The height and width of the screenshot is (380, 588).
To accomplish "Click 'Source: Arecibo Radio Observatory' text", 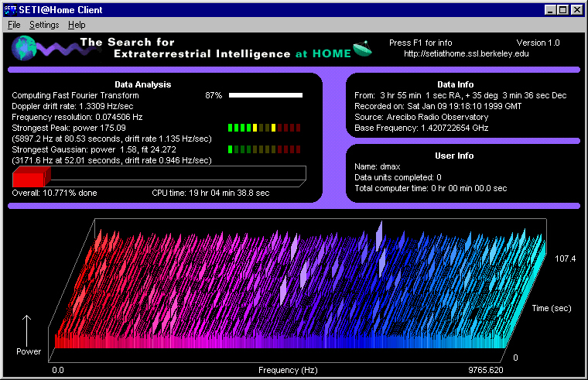I will pos(422,118).
